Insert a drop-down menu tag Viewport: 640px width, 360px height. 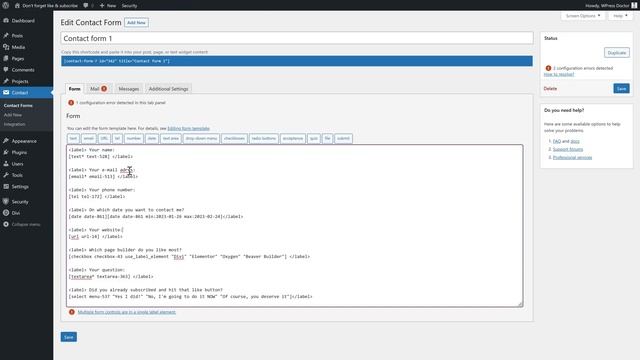point(201,139)
